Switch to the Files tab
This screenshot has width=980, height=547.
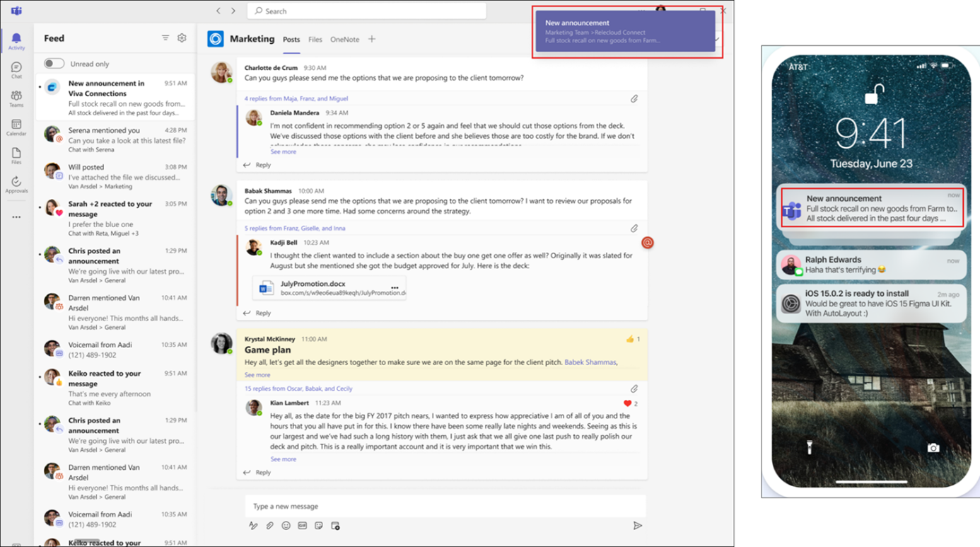(x=315, y=40)
